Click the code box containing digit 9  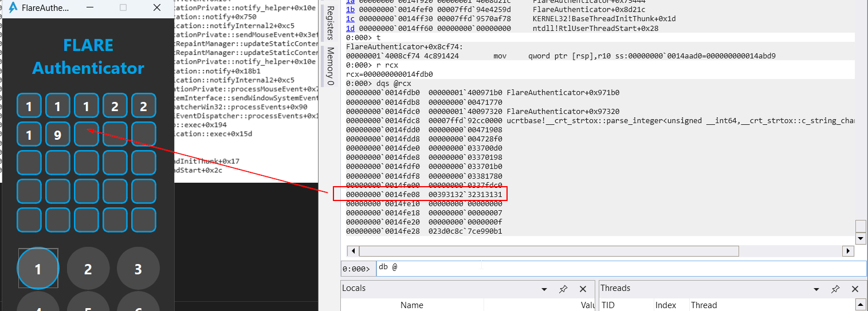(x=57, y=135)
